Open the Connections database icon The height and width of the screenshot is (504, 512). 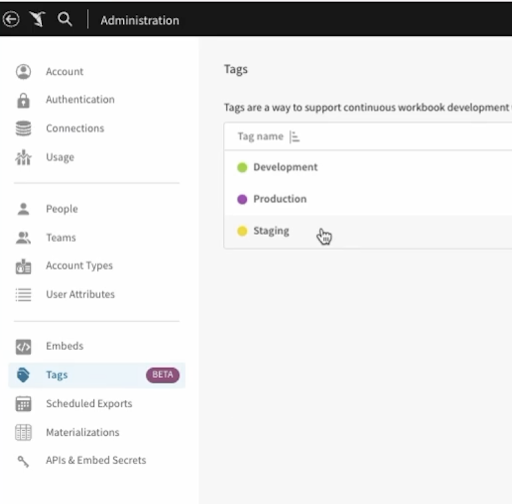pyautogui.click(x=23, y=128)
